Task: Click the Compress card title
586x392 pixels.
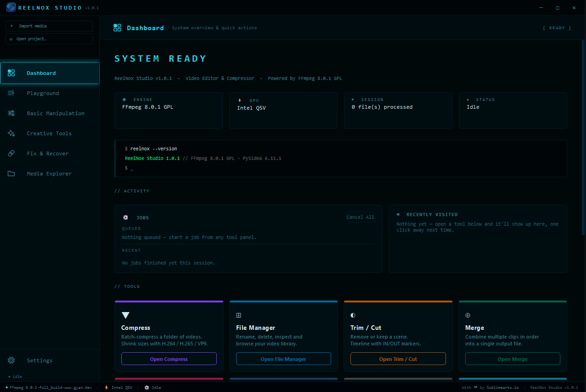Action: click(135, 328)
